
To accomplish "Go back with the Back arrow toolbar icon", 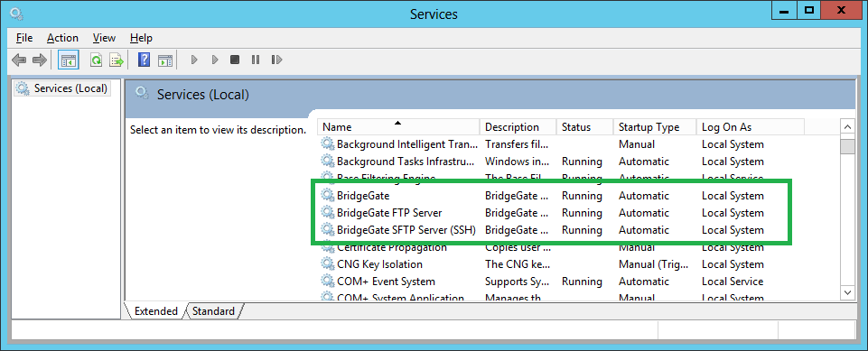I will (19, 60).
